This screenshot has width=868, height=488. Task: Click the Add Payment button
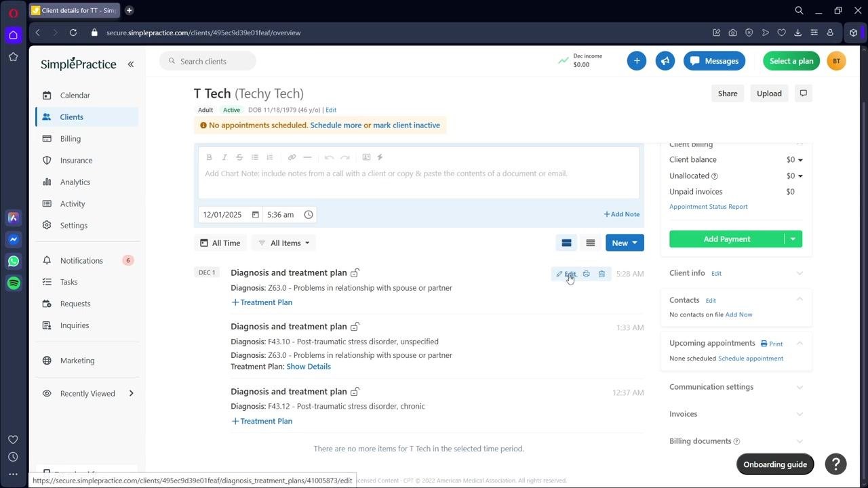[726, 239]
